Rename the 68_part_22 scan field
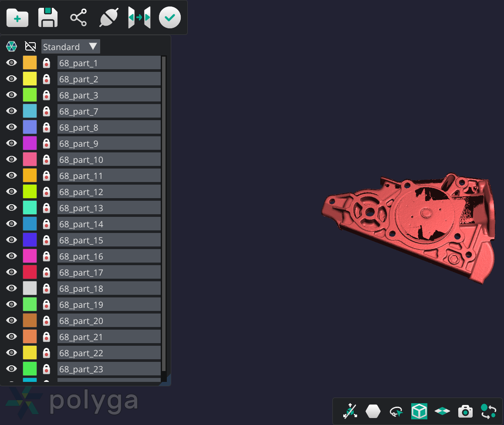This screenshot has width=504, height=425. [109, 353]
